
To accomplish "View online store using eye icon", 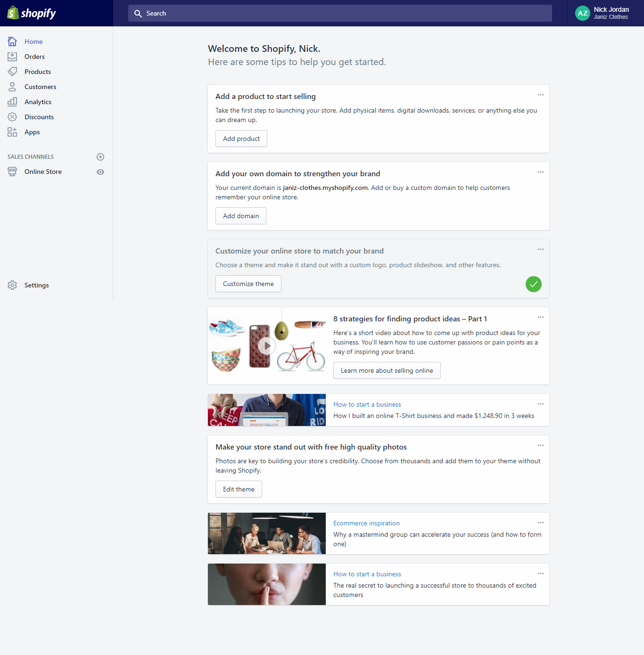I will click(100, 172).
